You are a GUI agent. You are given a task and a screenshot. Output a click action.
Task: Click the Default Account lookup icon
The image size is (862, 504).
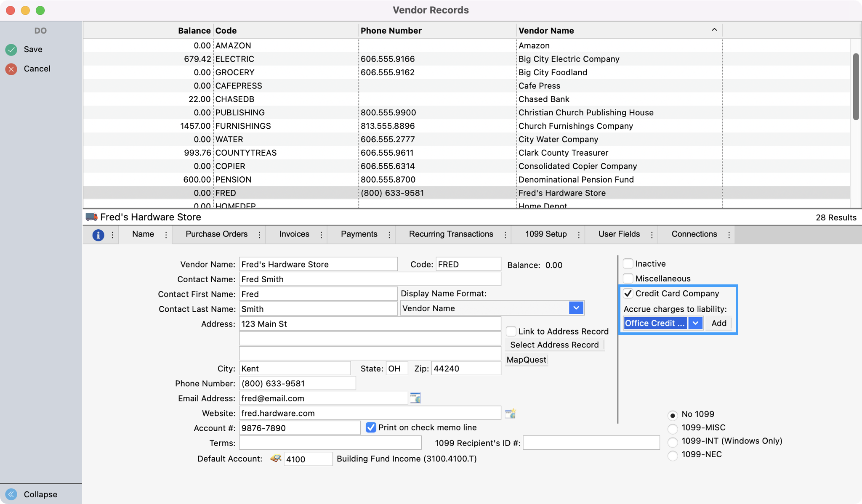click(276, 459)
